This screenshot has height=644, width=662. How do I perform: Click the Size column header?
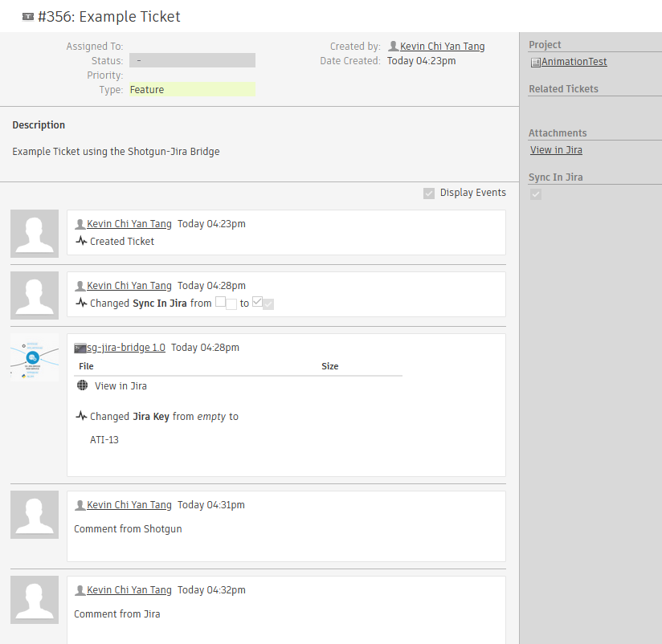[x=329, y=366]
